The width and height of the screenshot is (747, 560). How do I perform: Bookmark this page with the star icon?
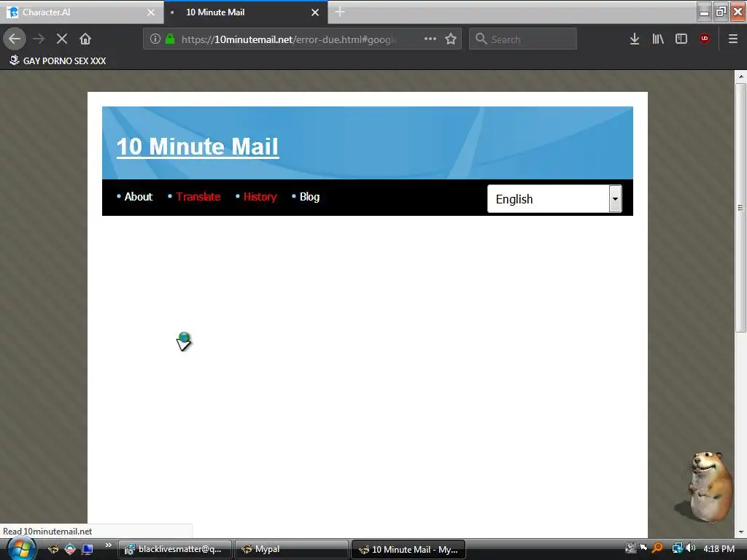pyautogui.click(x=451, y=39)
